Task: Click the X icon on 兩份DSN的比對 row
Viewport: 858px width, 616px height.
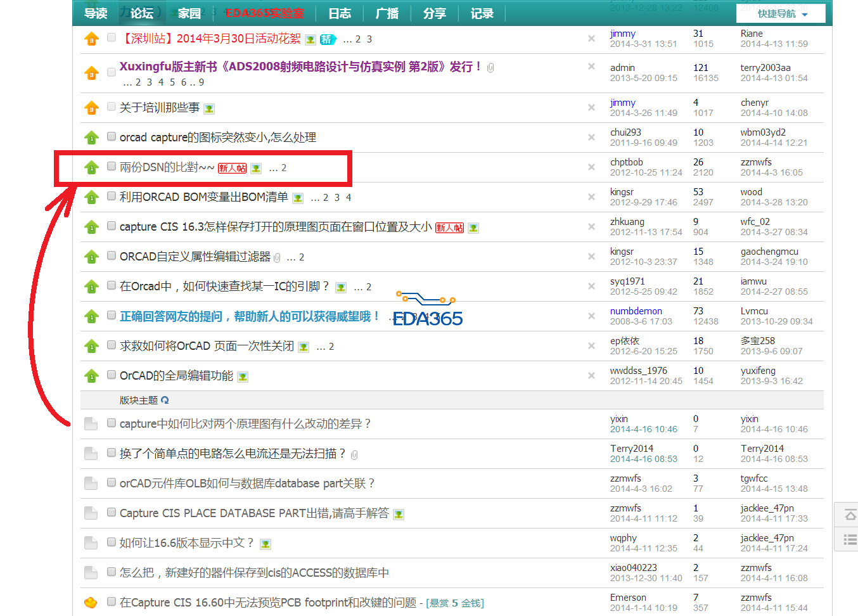Action: (591, 167)
